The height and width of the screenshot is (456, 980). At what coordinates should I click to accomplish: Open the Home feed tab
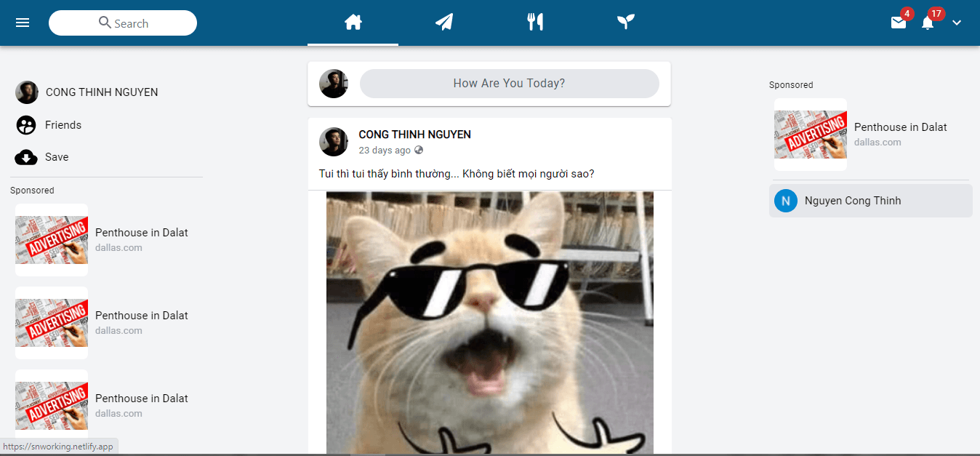[x=353, y=22]
